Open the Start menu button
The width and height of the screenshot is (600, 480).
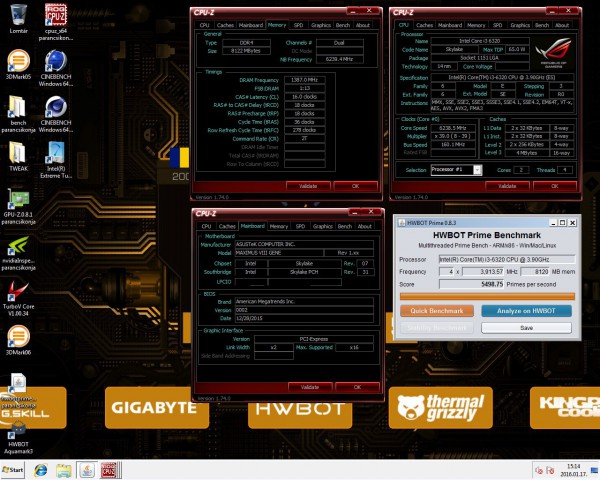pos(13,470)
